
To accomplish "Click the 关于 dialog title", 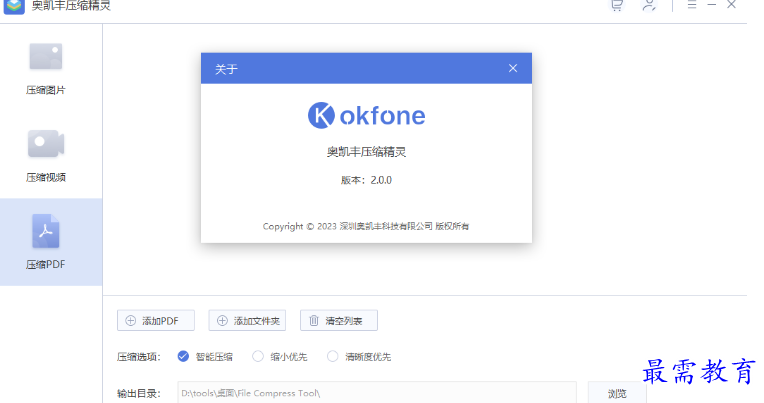I will pyautogui.click(x=226, y=69).
